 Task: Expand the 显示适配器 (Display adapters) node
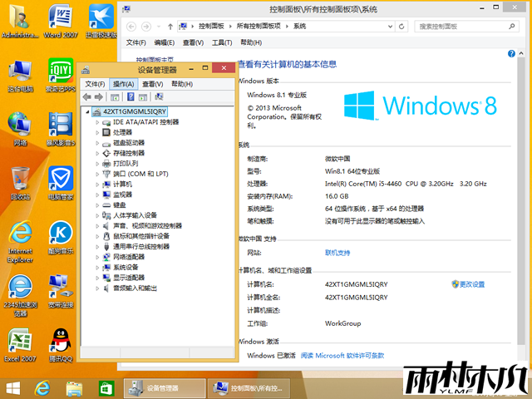(97, 278)
